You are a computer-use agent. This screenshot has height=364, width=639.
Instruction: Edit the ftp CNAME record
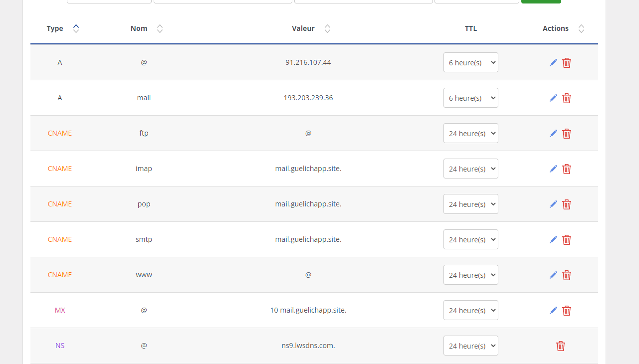point(553,134)
